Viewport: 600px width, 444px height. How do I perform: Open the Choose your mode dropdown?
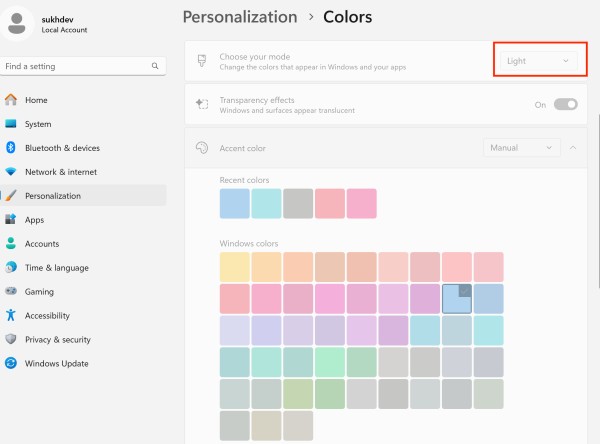point(538,61)
